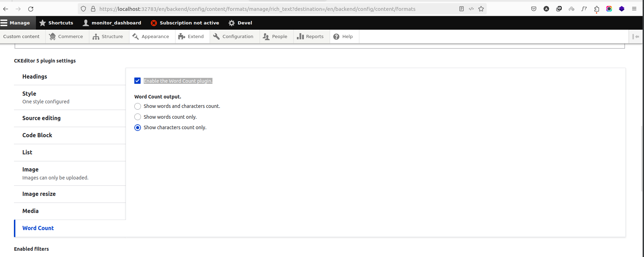The image size is (644, 257).
Task: Click the tracking protection shield icon
Action: pyautogui.click(x=83, y=9)
